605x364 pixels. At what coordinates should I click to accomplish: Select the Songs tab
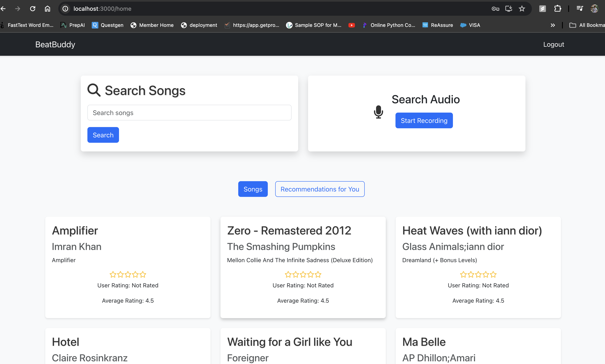(253, 189)
